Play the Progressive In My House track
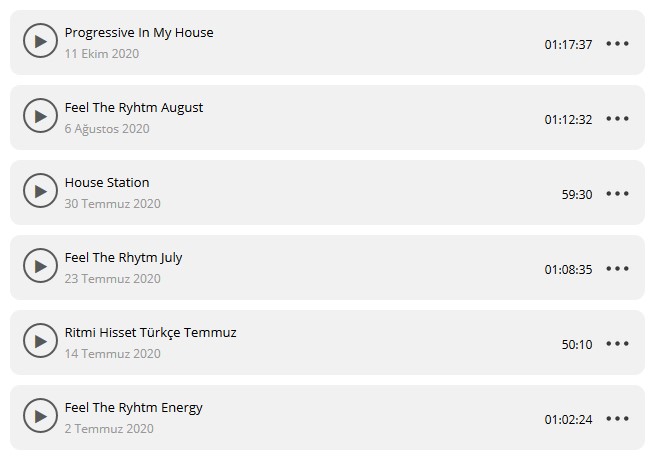Screen dimensions: 653x456 [x=40, y=42]
